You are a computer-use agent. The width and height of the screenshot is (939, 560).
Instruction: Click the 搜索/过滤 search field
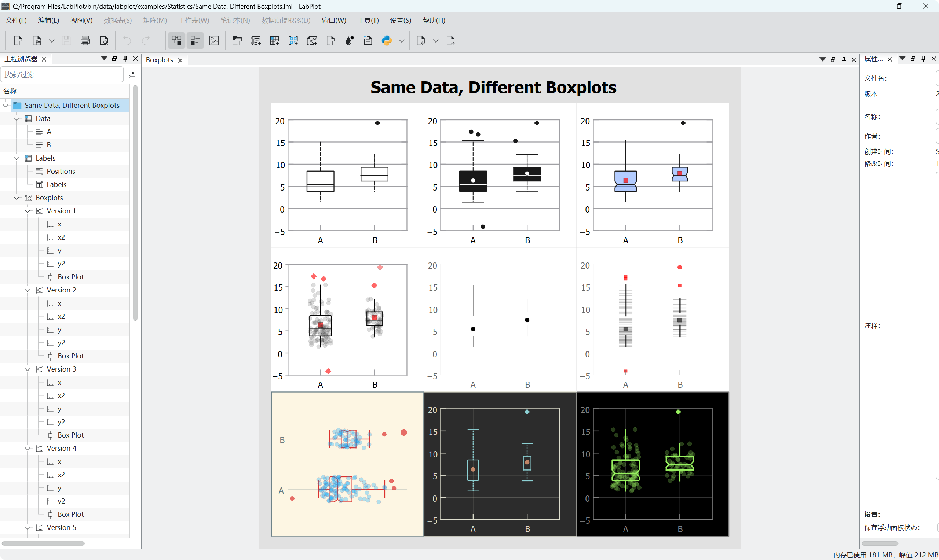[x=62, y=74]
